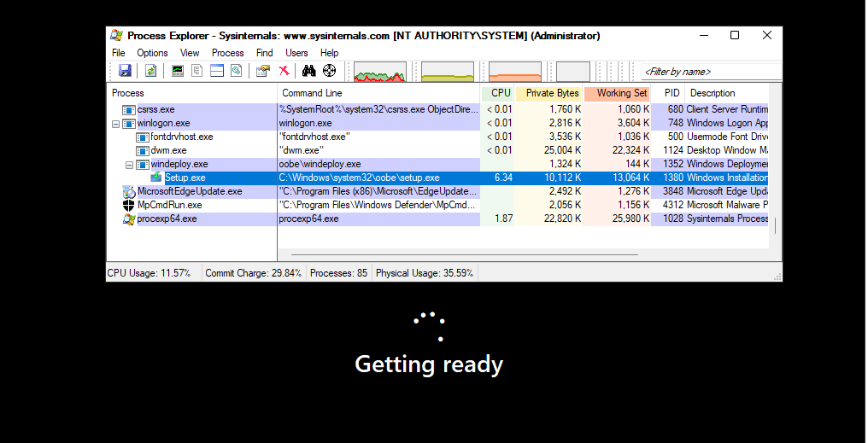Open the System Information toolbar icon
The height and width of the screenshot is (443, 868).
coord(177,71)
